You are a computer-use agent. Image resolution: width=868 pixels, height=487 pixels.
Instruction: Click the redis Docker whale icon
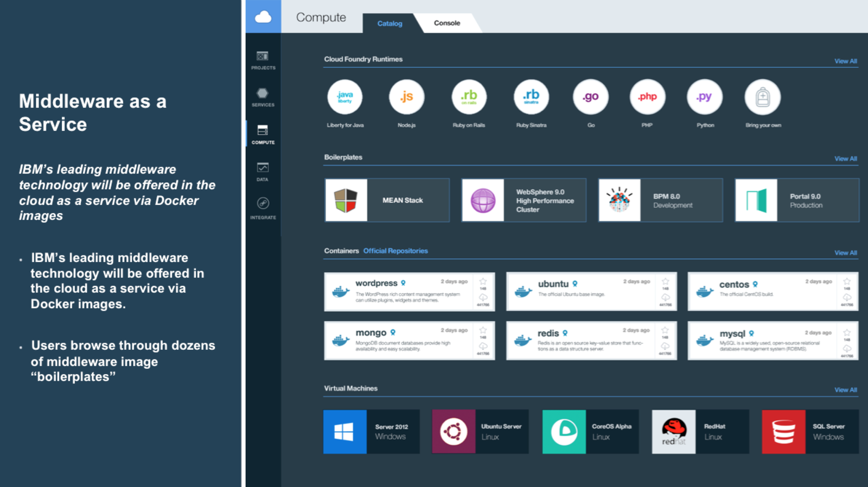(523, 341)
